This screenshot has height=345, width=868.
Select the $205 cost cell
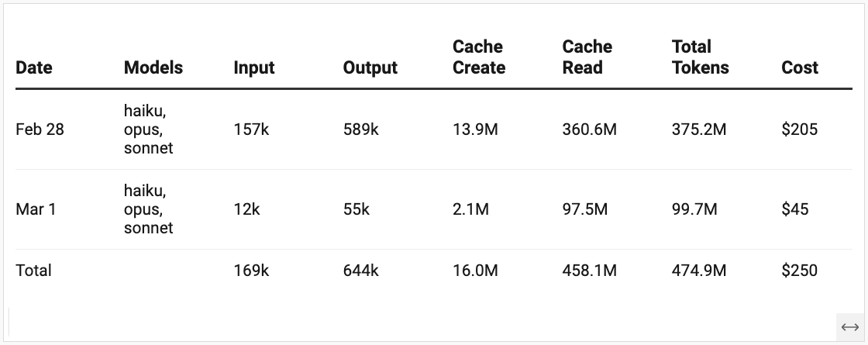tap(799, 129)
